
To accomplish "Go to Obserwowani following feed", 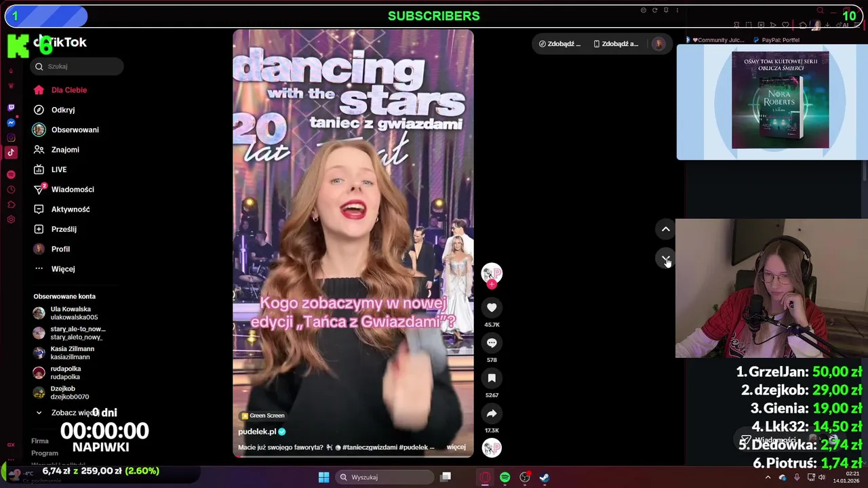I will pyautogui.click(x=75, y=129).
